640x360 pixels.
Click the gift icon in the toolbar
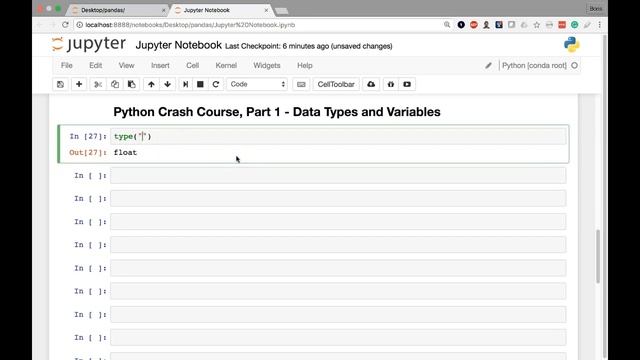click(391, 84)
